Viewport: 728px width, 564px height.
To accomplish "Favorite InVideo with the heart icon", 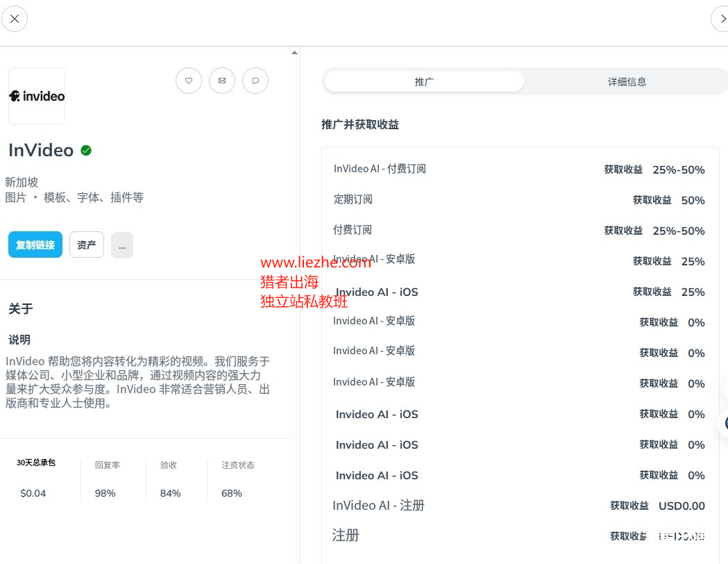I will (189, 81).
